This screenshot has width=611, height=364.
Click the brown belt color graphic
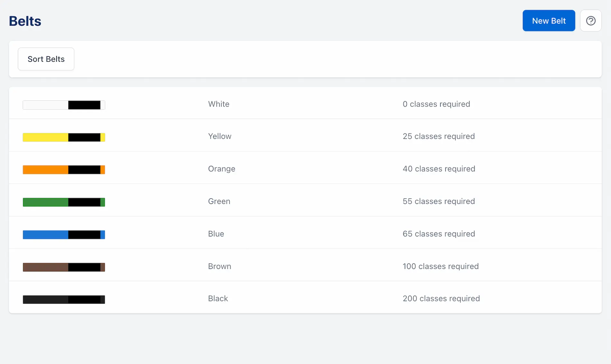[64, 267]
